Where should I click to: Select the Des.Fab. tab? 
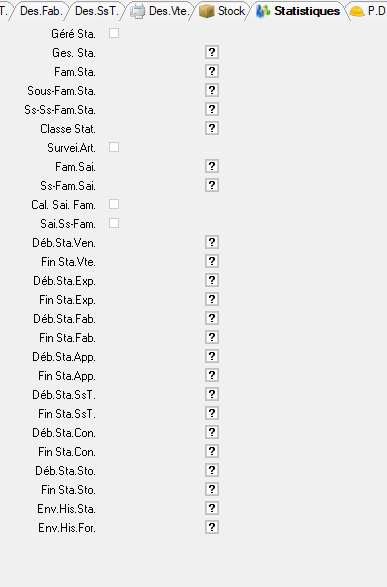coord(40,11)
